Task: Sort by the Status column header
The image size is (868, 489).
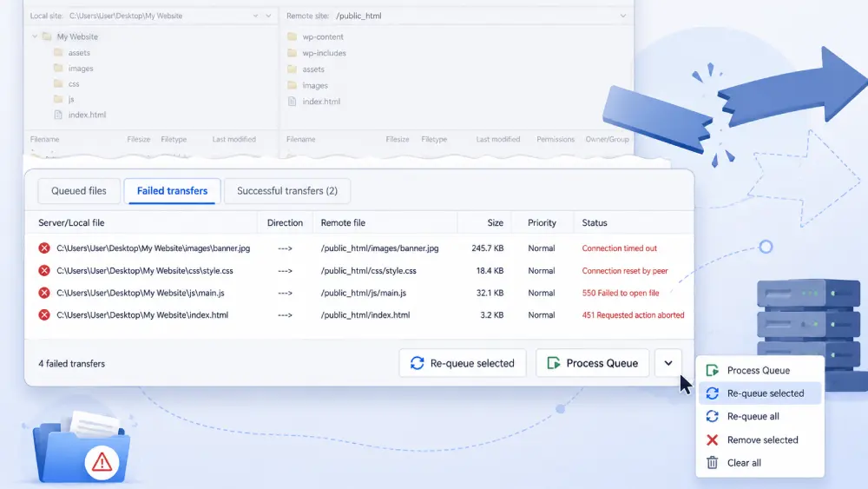Action: 594,222
